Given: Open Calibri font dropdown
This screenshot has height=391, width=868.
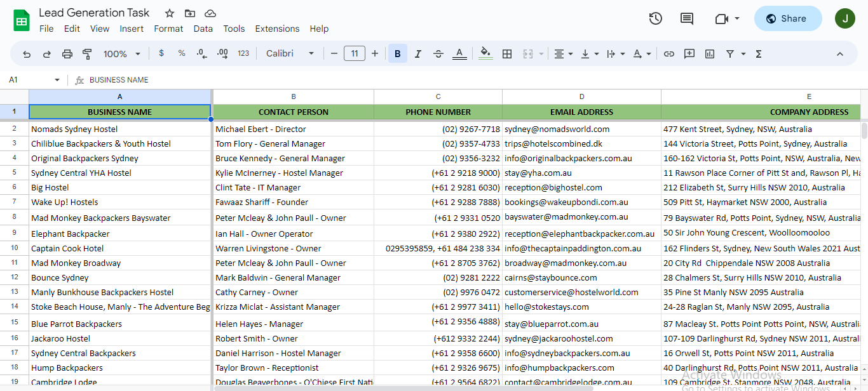Looking at the screenshot, I should coord(290,54).
